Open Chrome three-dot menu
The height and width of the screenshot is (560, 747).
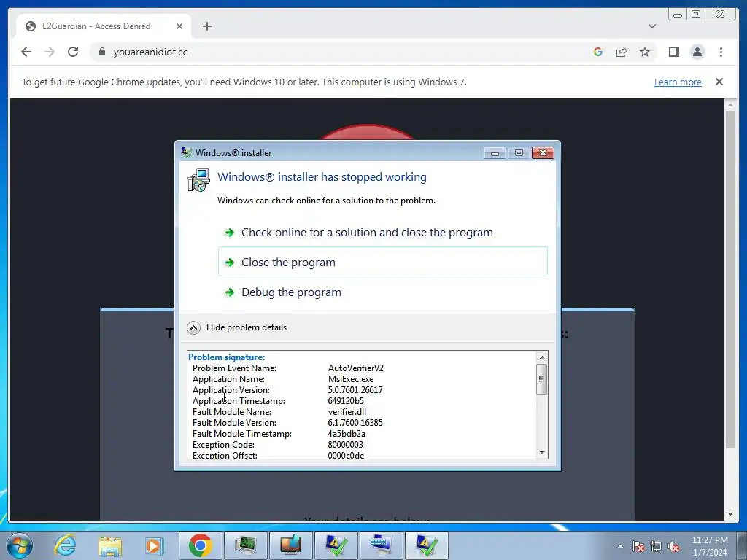click(721, 52)
